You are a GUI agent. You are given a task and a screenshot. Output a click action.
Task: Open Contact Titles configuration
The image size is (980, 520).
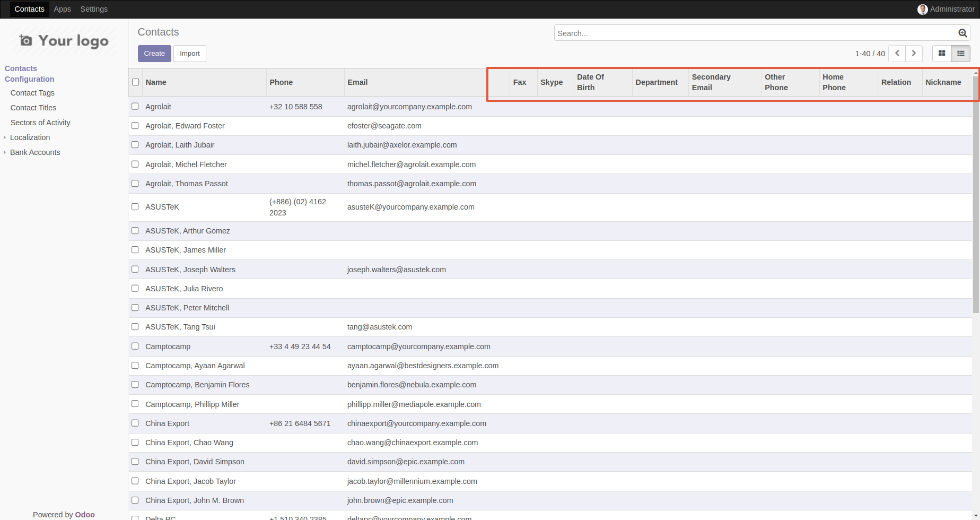(x=33, y=108)
